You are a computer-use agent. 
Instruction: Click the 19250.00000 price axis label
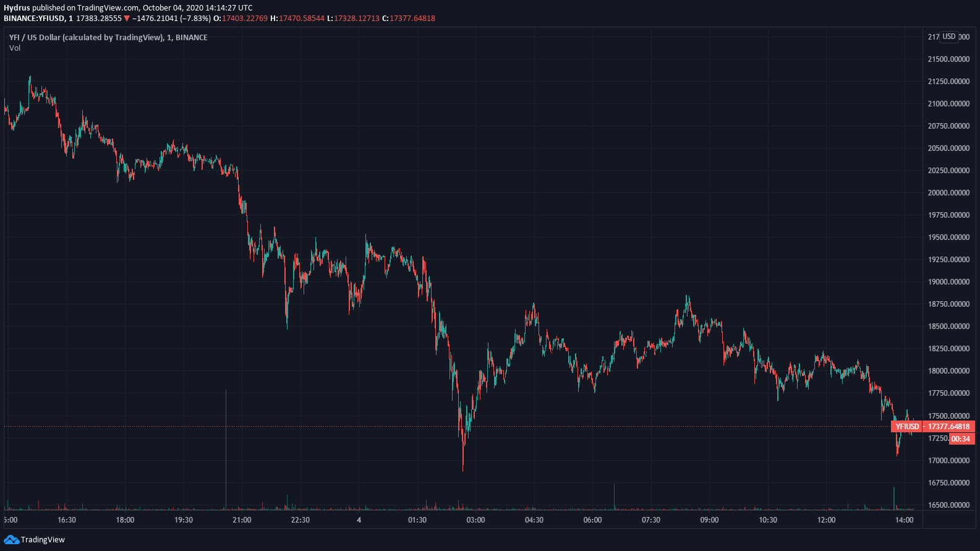point(948,260)
